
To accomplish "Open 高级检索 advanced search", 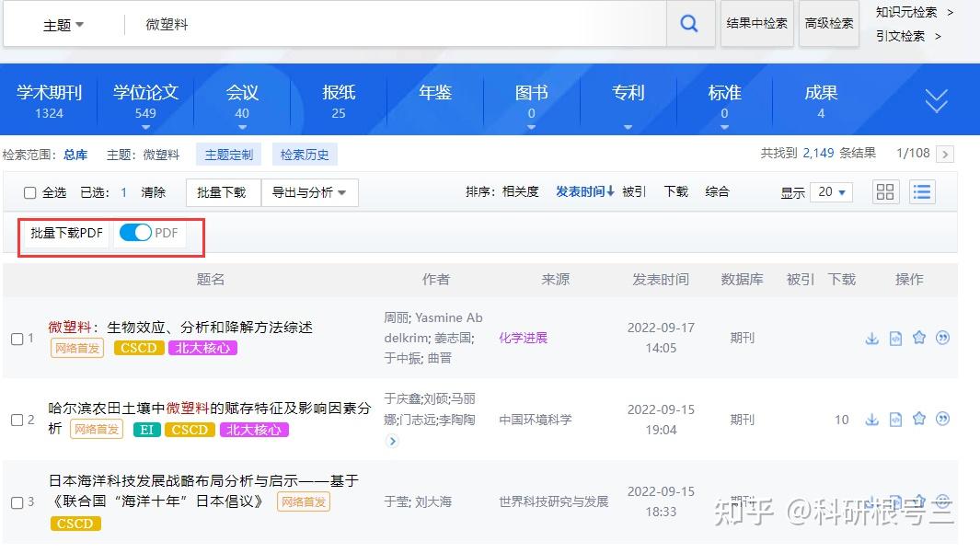I will click(x=827, y=24).
